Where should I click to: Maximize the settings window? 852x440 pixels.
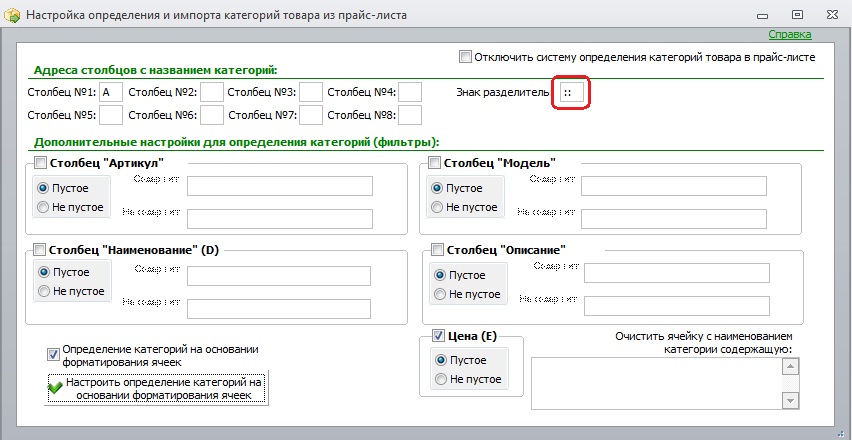point(797,15)
